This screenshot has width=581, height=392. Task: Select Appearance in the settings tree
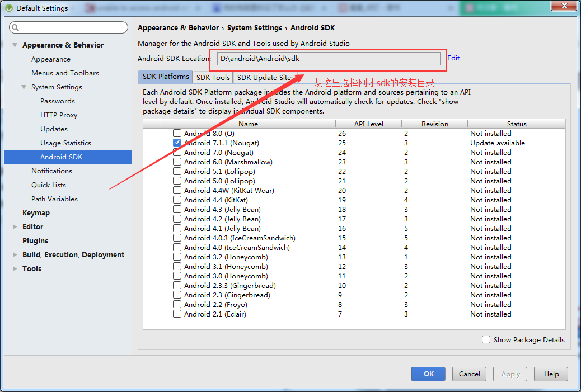(x=51, y=59)
